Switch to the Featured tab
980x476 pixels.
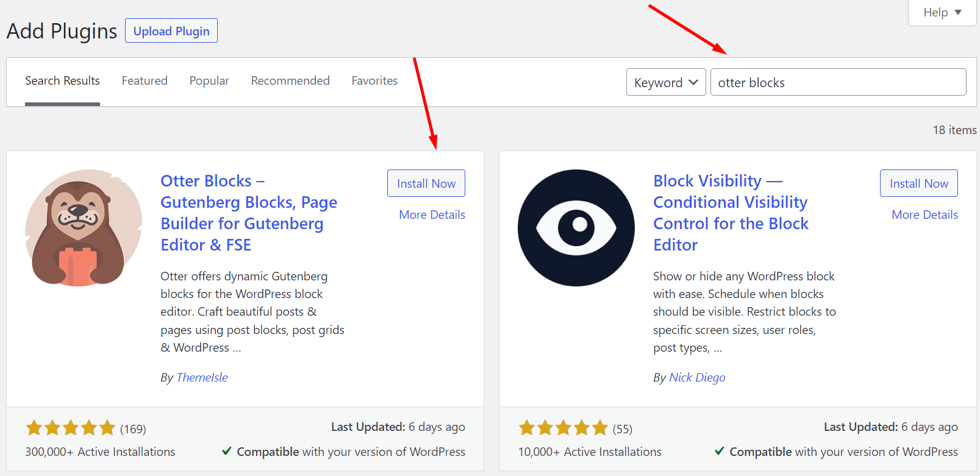145,80
